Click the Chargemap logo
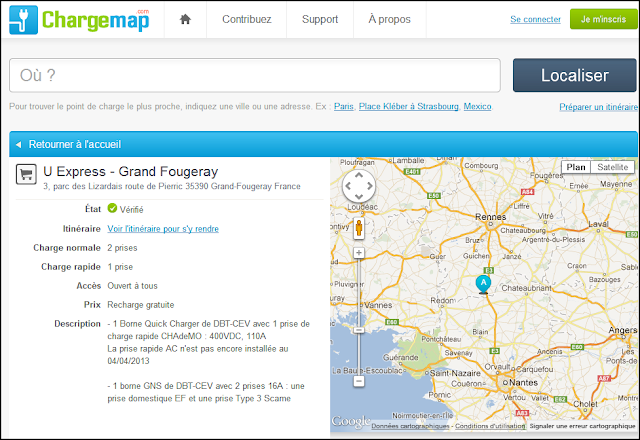640x440 pixels. (x=79, y=20)
